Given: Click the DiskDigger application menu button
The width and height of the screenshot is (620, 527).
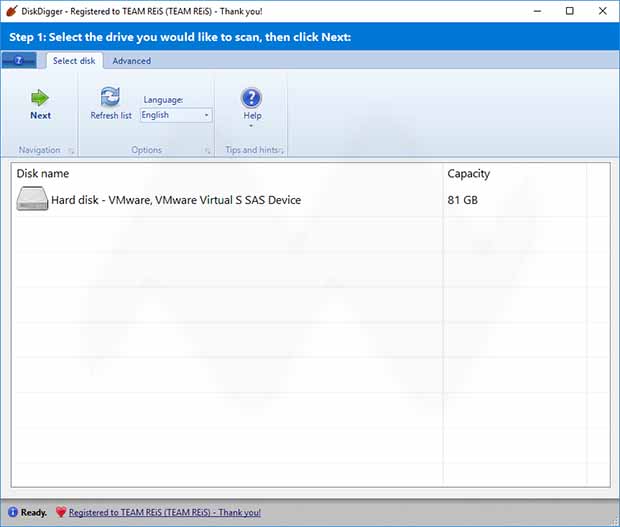Looking at the screenshot, I should coord(22,61).
